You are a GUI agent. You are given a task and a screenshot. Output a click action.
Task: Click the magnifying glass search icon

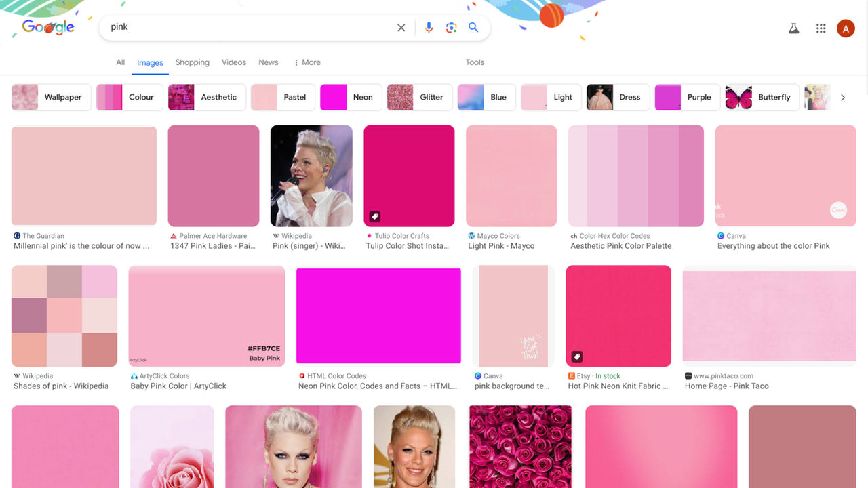473,28
